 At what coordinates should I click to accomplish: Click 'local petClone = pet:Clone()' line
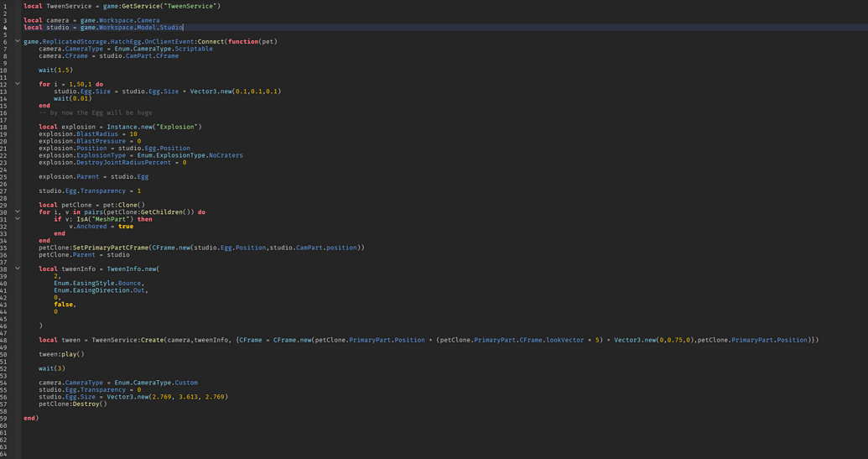tap(92, 205)
